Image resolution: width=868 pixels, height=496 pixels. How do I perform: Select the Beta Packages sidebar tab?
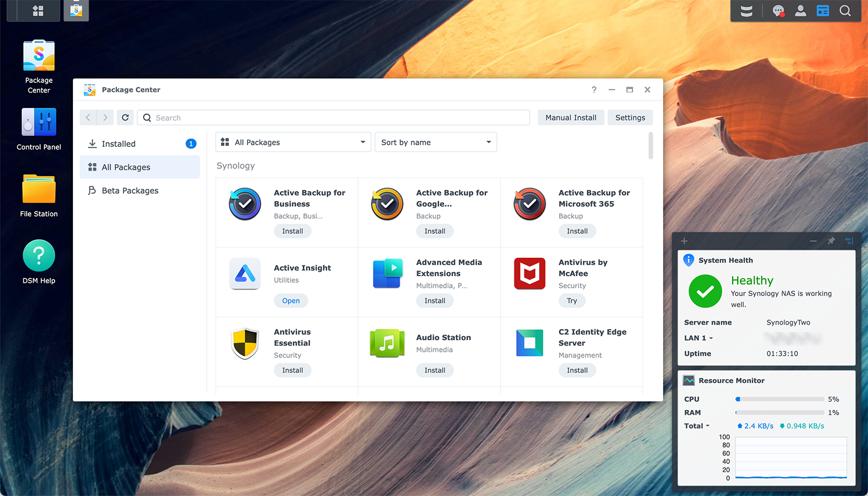point(140,190)
